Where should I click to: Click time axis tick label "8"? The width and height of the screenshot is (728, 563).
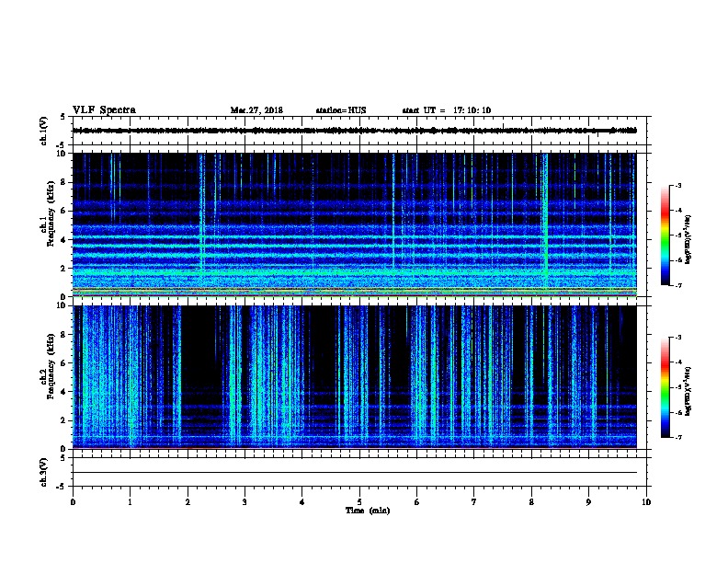(531, 502)
